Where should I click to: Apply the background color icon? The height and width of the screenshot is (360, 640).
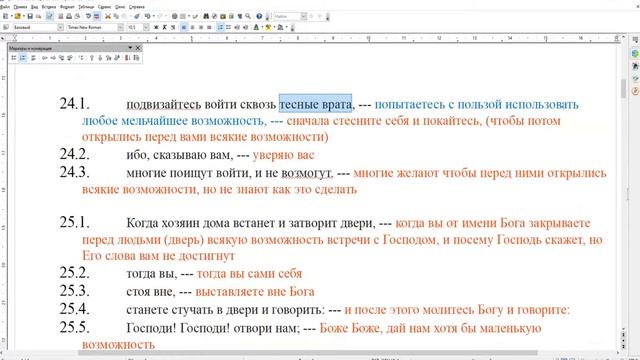(280, 27)
